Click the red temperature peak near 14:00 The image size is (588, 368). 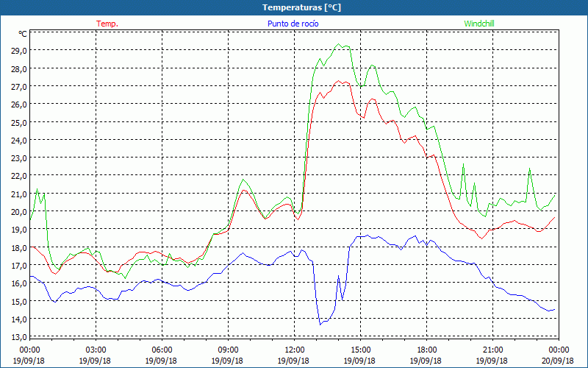coord(339,81)
